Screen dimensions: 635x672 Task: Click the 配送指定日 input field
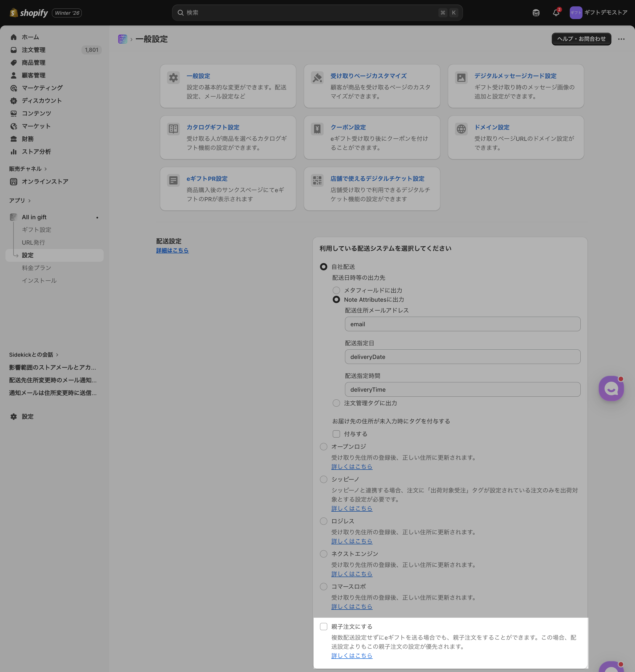[x=462, y=357]
